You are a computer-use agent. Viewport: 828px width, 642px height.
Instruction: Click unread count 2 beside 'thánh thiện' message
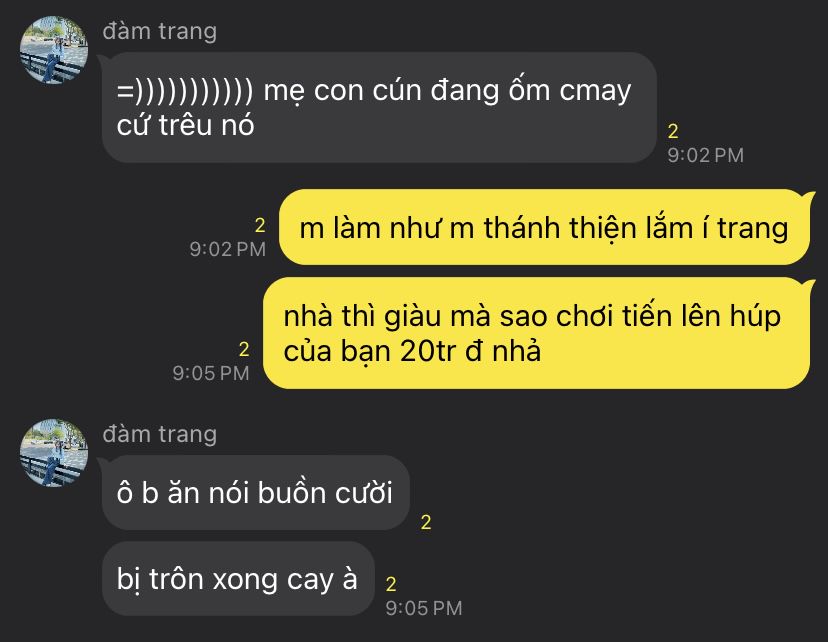260,225
